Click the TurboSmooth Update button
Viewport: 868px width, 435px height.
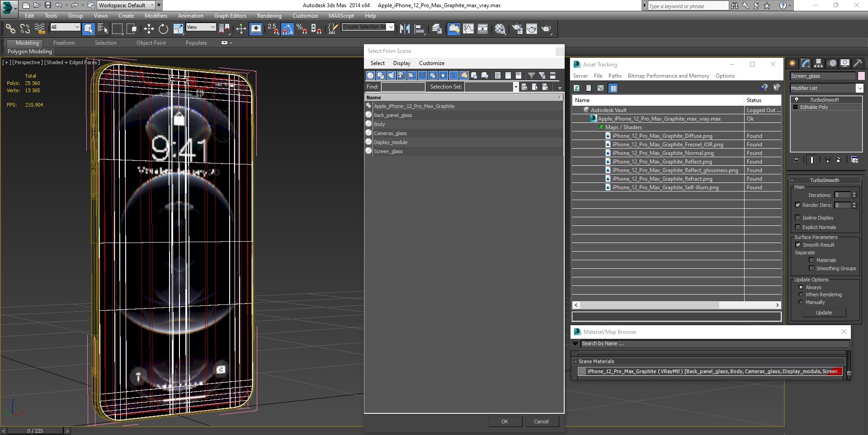point(824,313)
